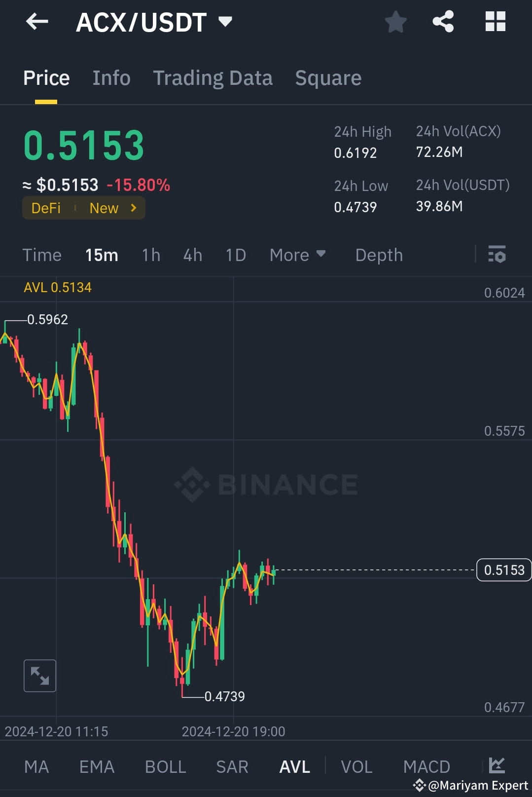Open the Square tab
Screen dimensions: 532x797
(328, 78)
